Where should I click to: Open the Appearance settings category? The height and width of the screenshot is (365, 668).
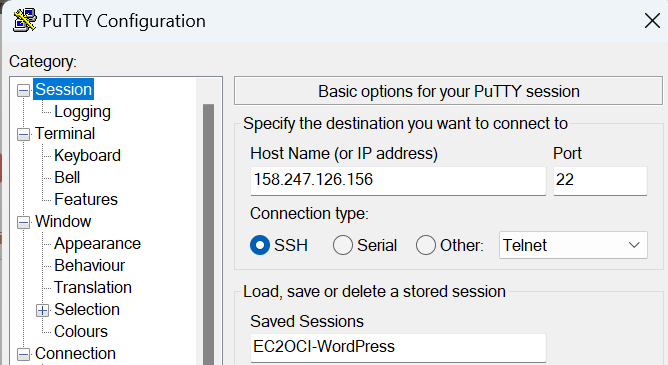(97, 244)
